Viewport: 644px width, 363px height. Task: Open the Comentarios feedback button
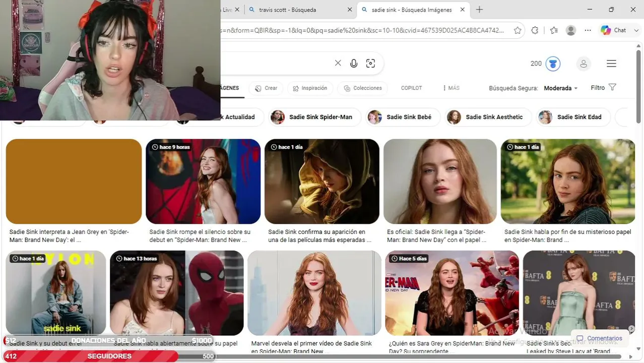point(600,338)
